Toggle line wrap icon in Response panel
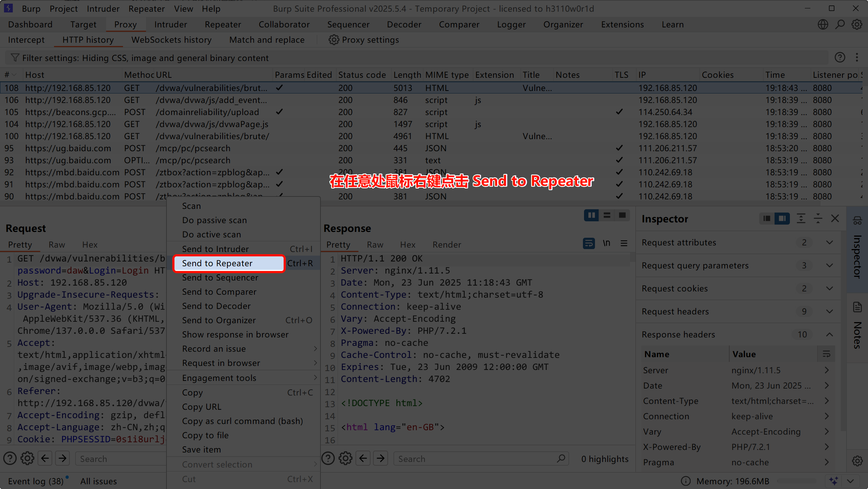The height and width of the screenshot is (489, 868). pyautogui.click(x=588, y=243)
